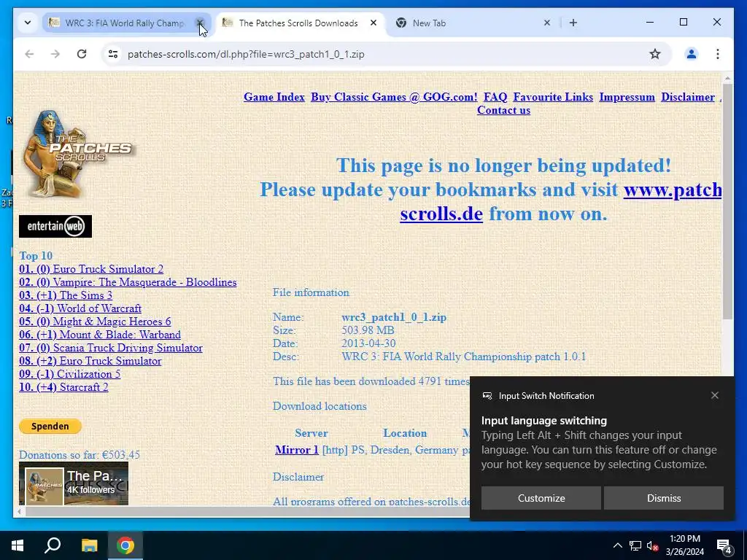Open World of Warcraft link

[80, 308]
